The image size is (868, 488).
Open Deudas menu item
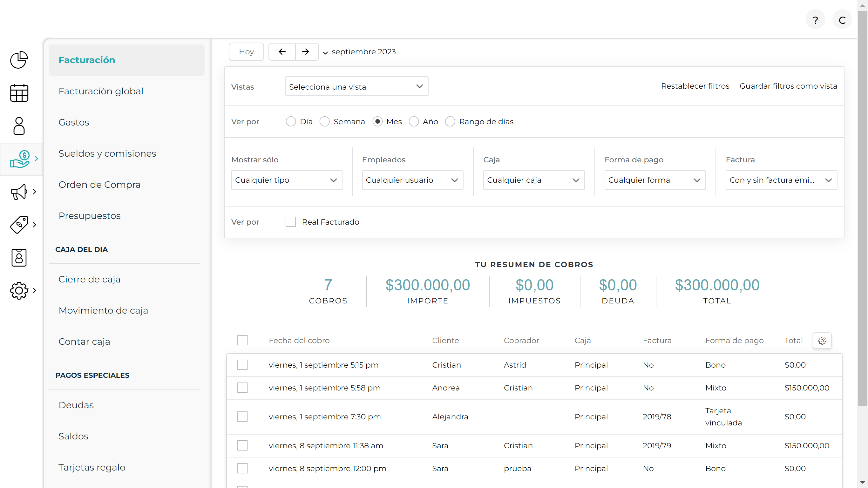click(x=76, y=405)
